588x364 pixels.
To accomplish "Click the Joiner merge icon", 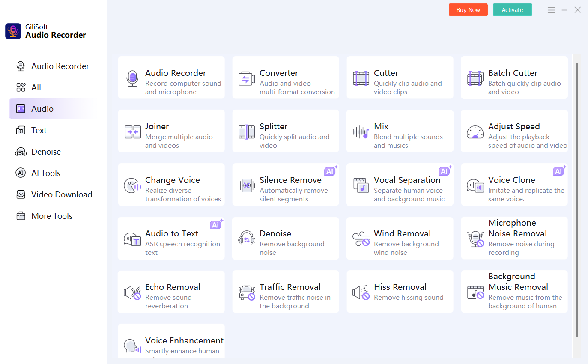I will 132,132.
